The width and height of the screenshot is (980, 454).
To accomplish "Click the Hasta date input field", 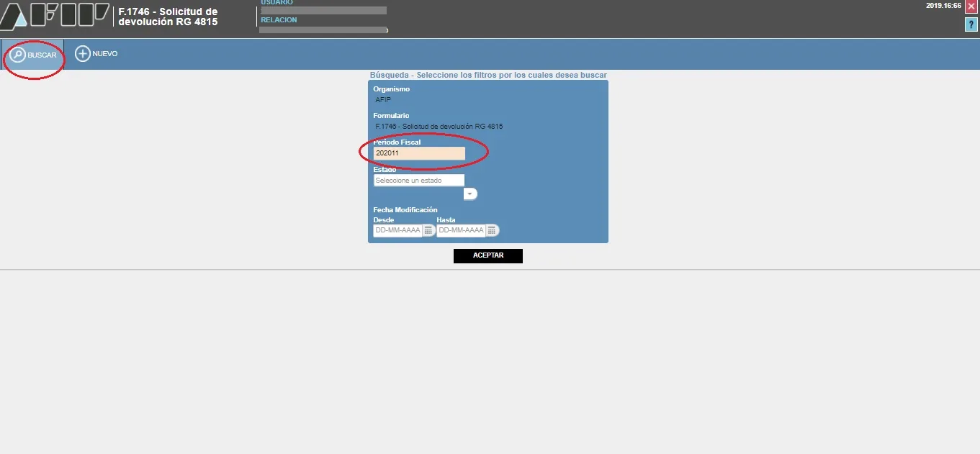I will pos(460,230).
